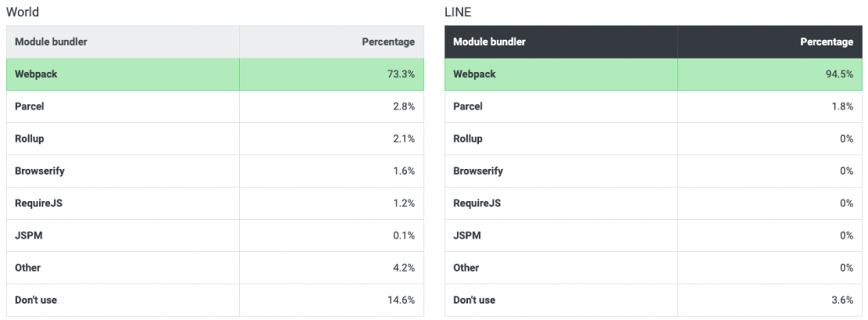Click Rollup in the World table
868x320 pixels.
[30, 138]
